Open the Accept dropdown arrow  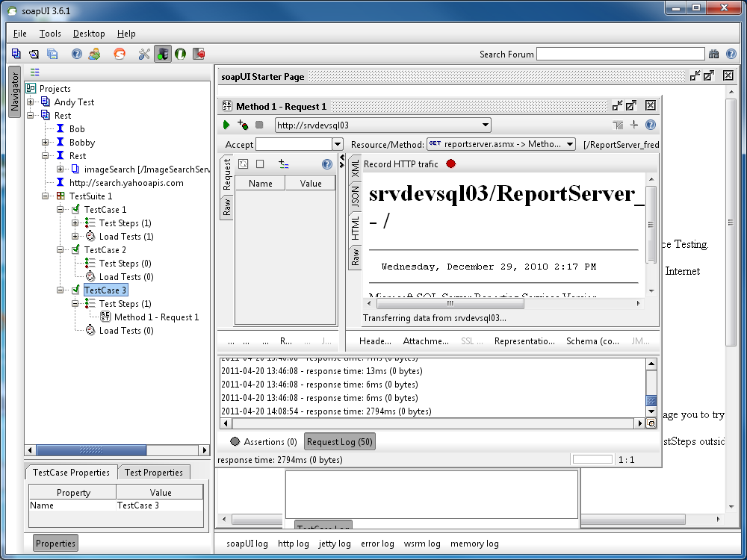coord(337,144)
